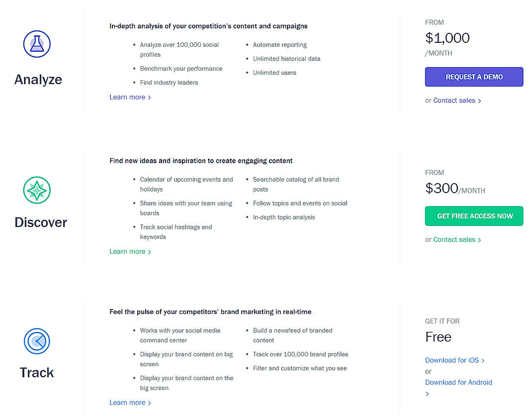Follow the Download for Android link
Viewport: 532px width, 416px height.
pyautogui.click(x=458, y=383)
